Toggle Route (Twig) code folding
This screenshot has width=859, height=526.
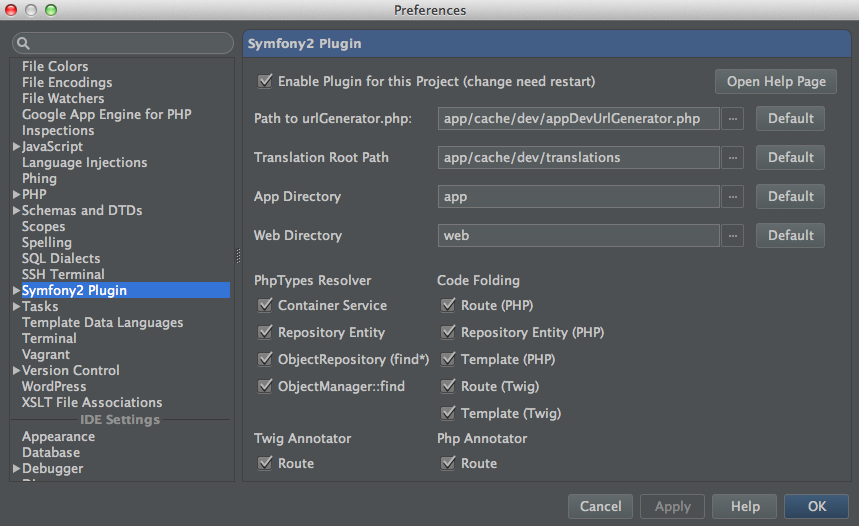point(448,386)
